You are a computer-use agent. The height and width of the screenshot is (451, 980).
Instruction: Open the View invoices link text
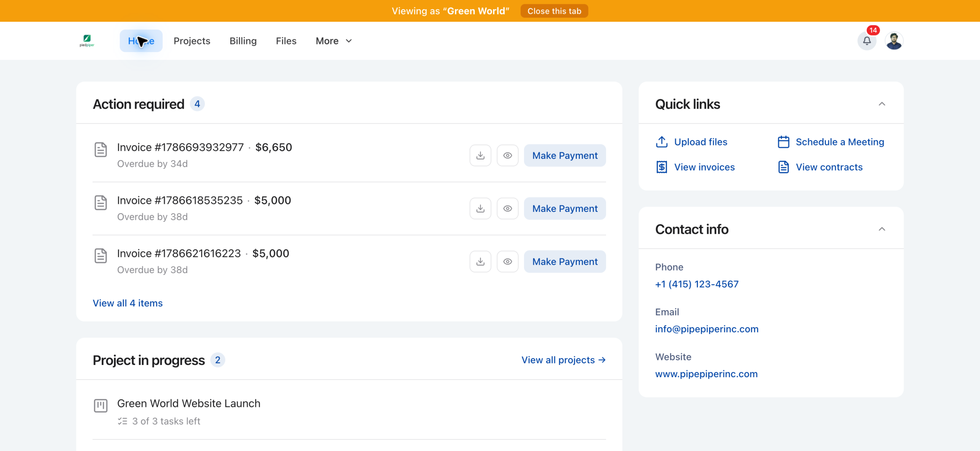[x=704, y=167]
